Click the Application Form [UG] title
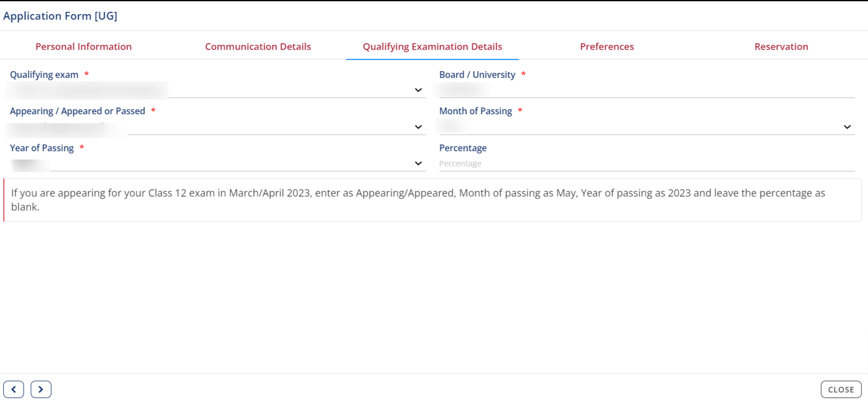Image resolution: width=868 pixels, height=403 pixels. [x=60, y=16]
